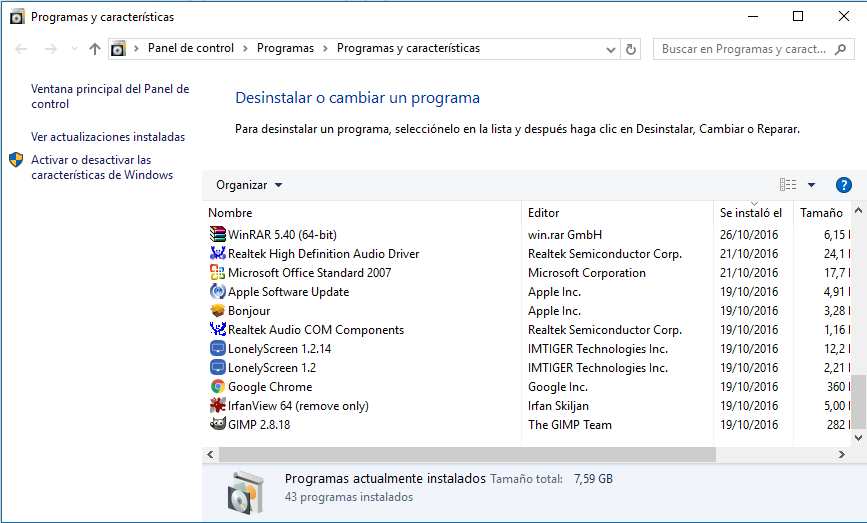
Task: Click Microsoft Corporation editor cell
Action: [x=587, y=273]
